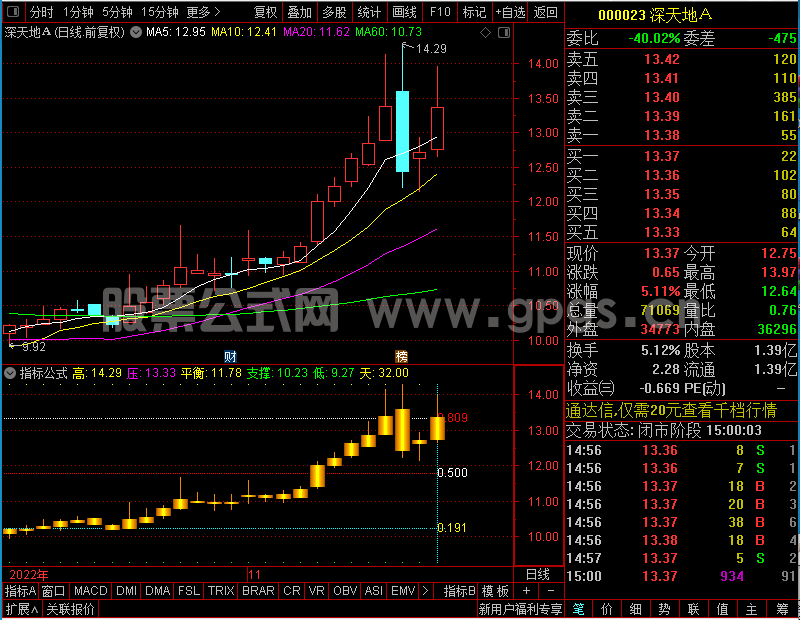The height and width of the screenshot is (620, 800).
Task: Select the 联 linked tab
Action: [693, 609]
